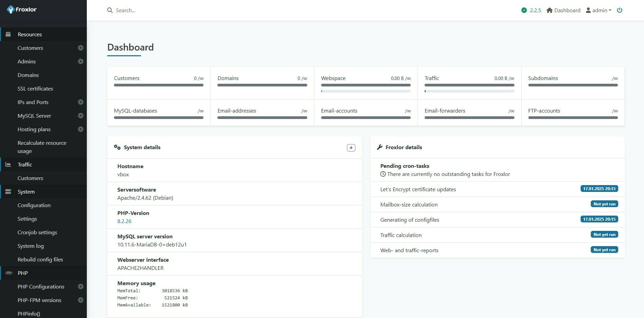
Task: Collapse the System sidebar section
Action: (43, 192)
